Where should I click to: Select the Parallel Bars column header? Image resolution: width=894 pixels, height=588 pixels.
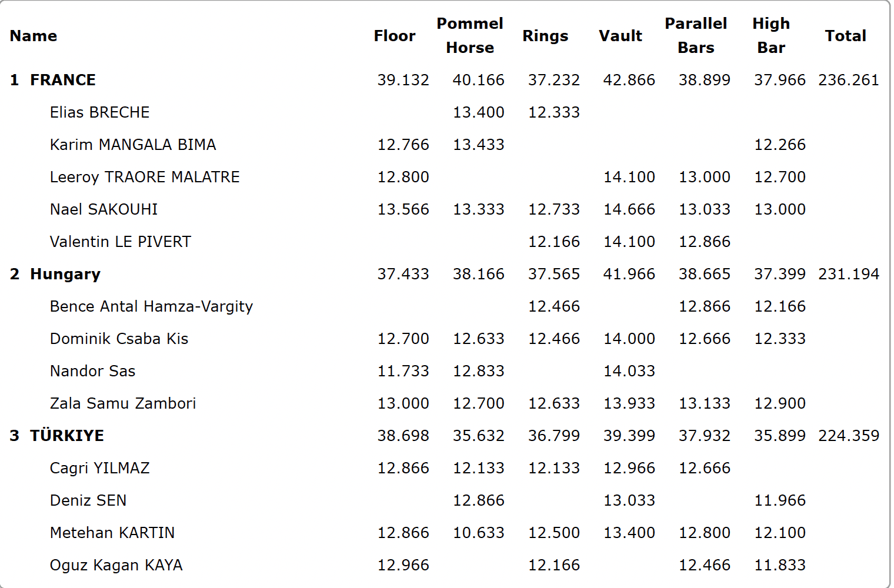[x=695, y=36]
